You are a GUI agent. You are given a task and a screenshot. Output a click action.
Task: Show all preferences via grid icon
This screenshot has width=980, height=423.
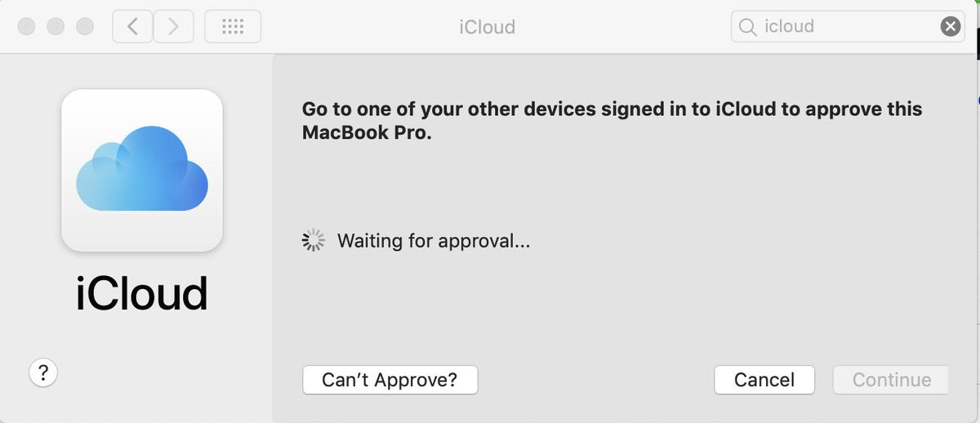click(x=233, y=27)
